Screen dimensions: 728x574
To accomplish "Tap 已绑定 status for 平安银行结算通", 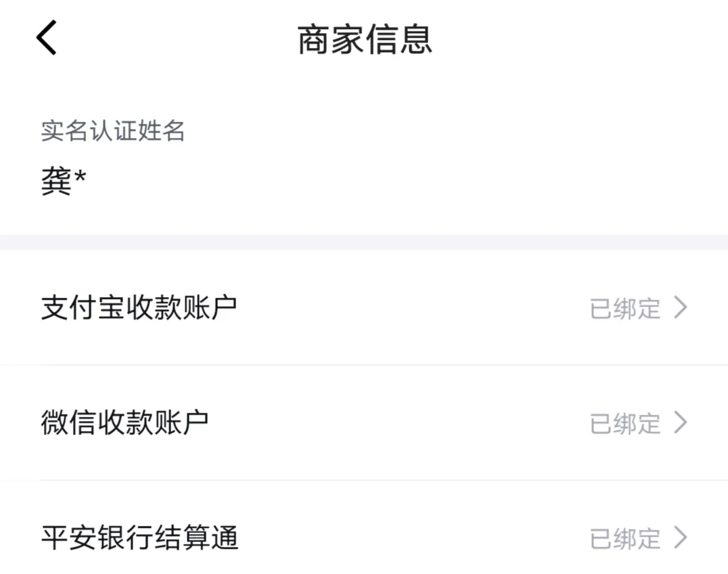I will tap(625, 539).
